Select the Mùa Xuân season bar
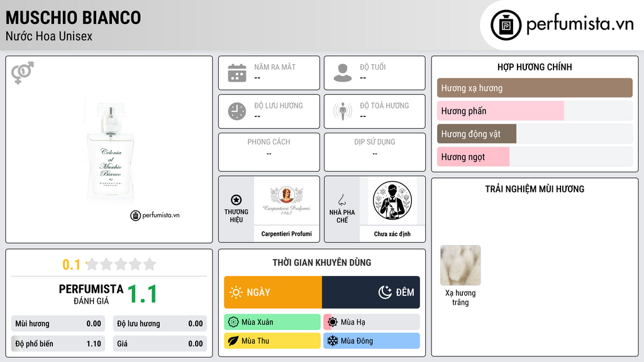The width and height of the screenshot is (644, 362). click(272, 322)
